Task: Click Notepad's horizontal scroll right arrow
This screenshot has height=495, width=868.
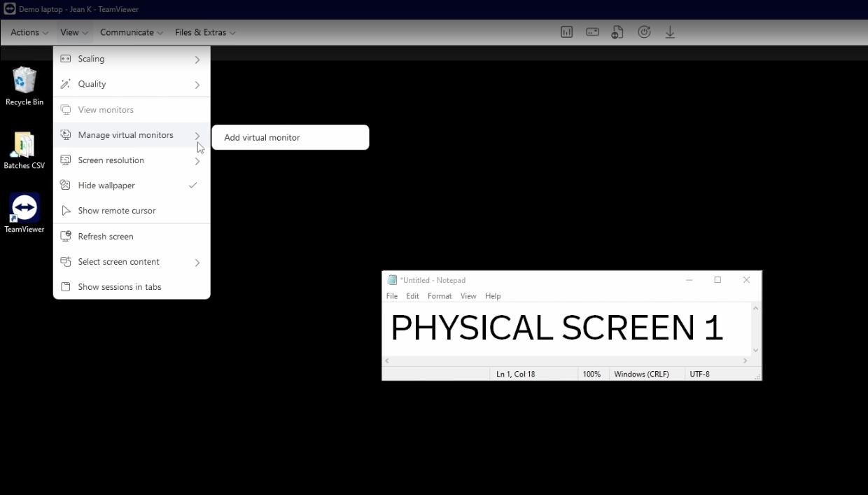Action: coord(745,361)
